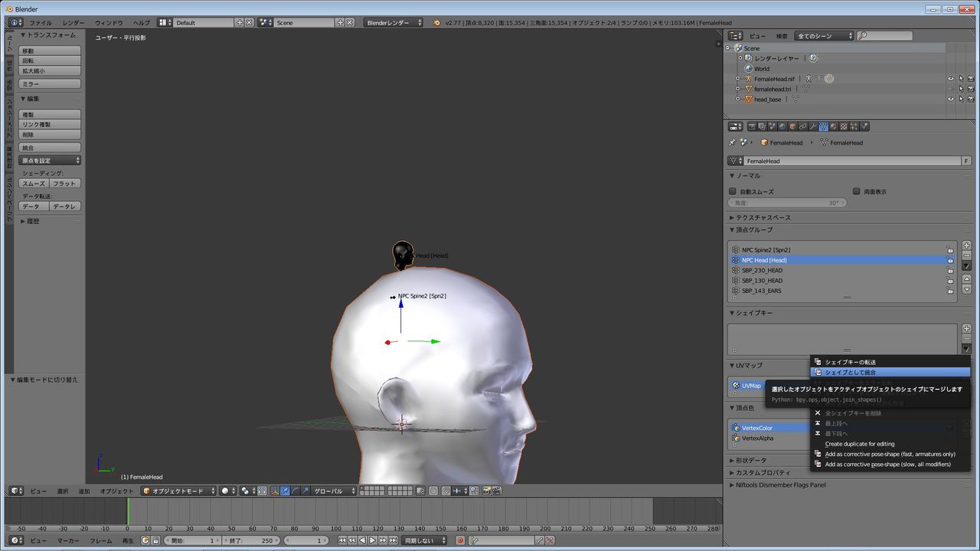Choose シェイプキーの転送 from the menu
980x551 pixels.
[x=890, y=362]
